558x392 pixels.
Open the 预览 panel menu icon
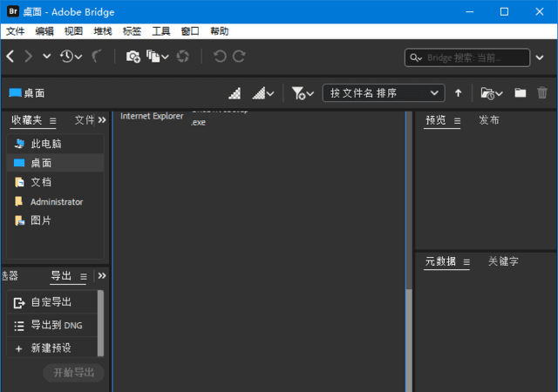tap(457, 121)
